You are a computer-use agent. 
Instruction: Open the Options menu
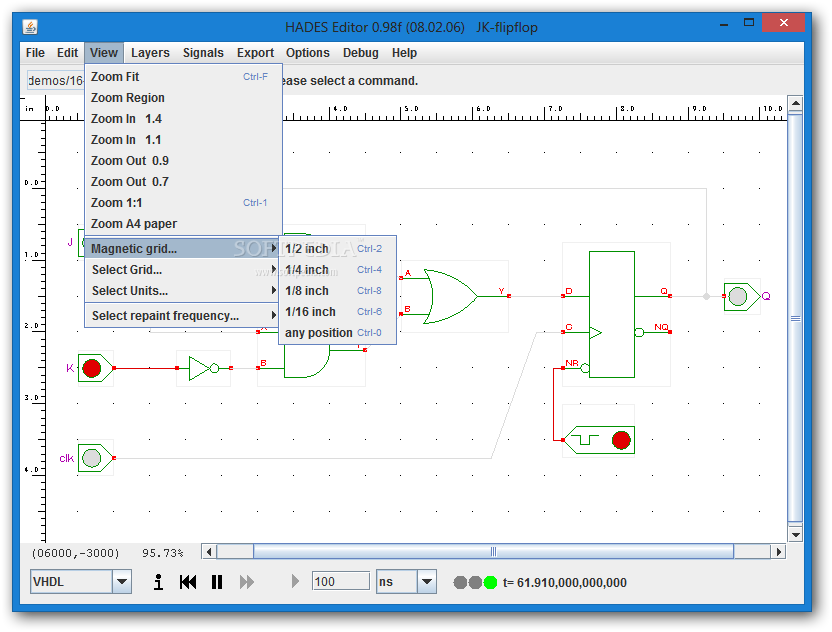point(308,53)
